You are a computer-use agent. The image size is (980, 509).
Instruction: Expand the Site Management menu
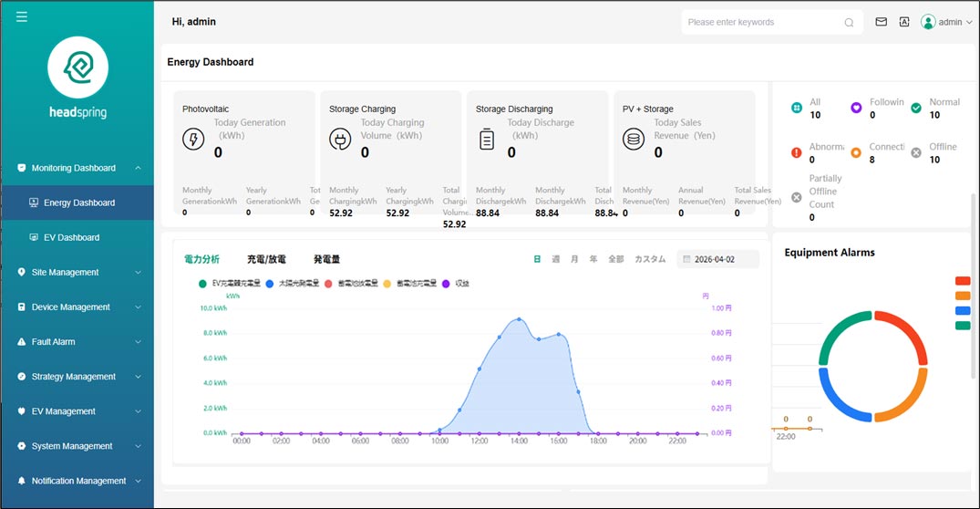77,272
